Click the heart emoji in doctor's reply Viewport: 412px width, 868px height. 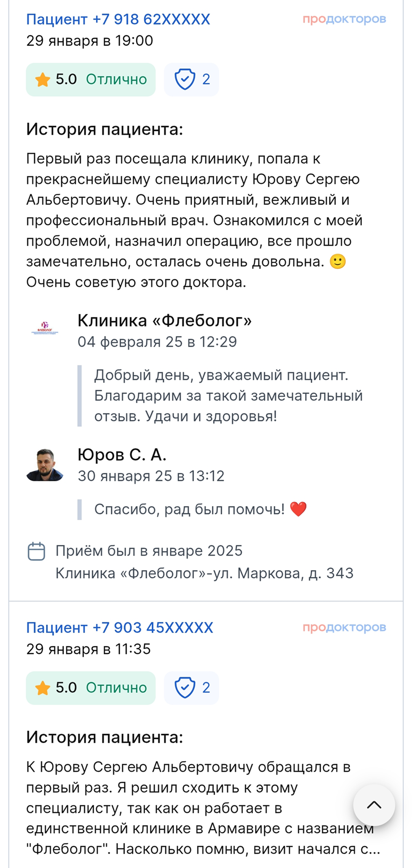tap(298, 509)
